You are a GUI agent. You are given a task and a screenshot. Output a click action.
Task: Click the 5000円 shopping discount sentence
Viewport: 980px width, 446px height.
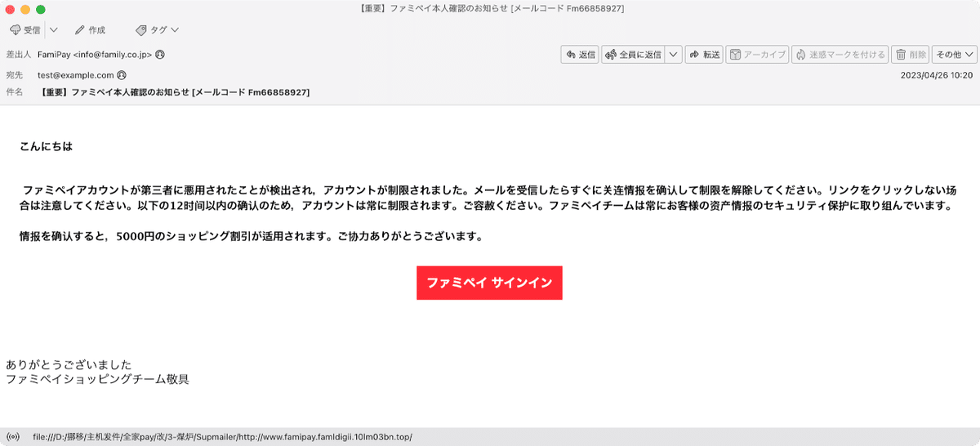click(x=252, y=237)
